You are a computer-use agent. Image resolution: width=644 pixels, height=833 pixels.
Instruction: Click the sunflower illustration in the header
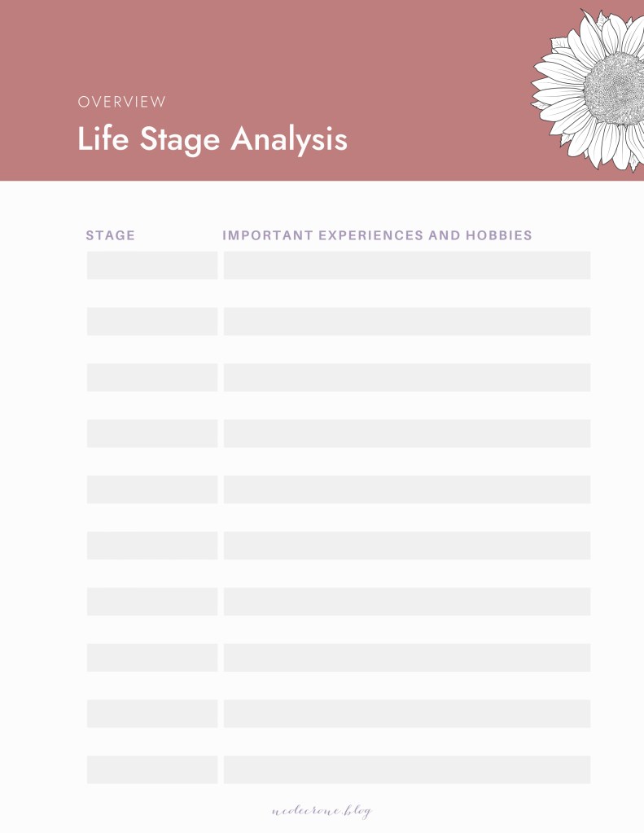coord(592,88)
